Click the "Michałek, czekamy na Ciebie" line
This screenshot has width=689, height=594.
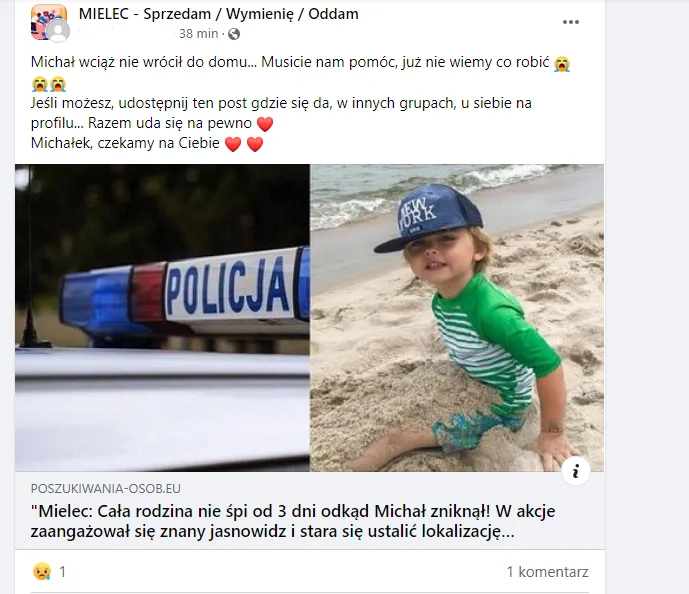click(x=125, y=143)
